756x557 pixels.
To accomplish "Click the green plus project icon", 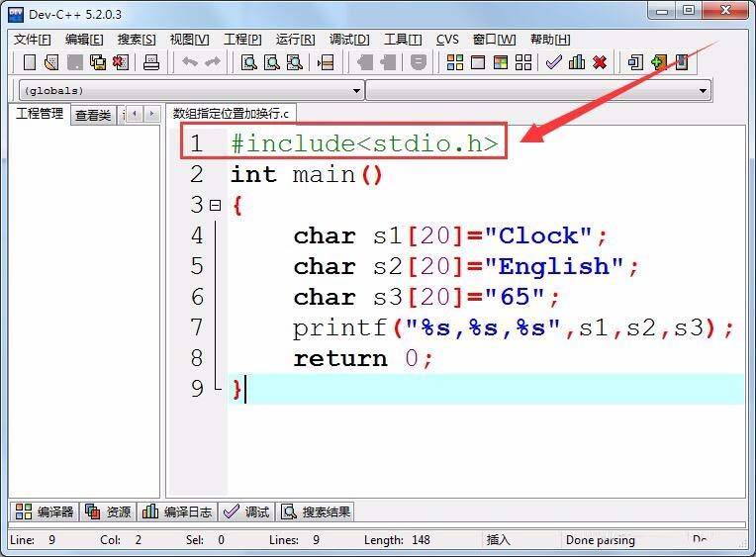I will [659, 62].
